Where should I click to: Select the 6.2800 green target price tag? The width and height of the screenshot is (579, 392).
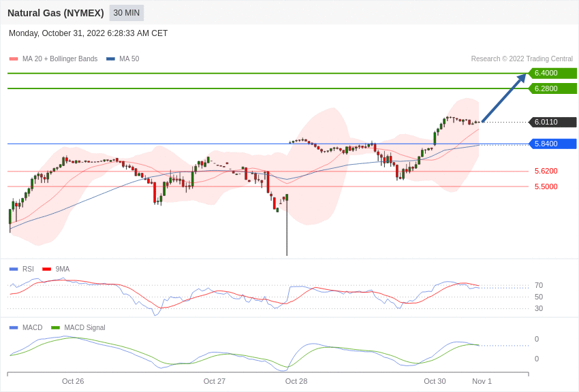click(552, 88)
